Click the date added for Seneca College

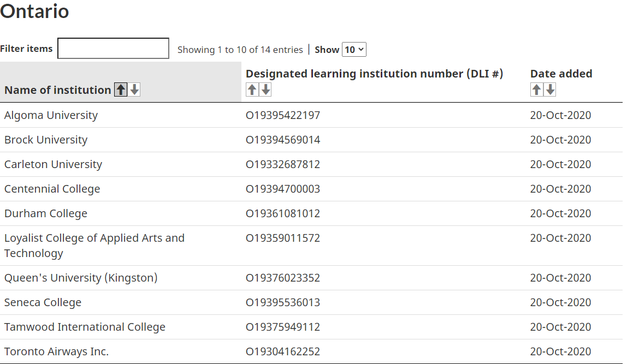(560, 302)
